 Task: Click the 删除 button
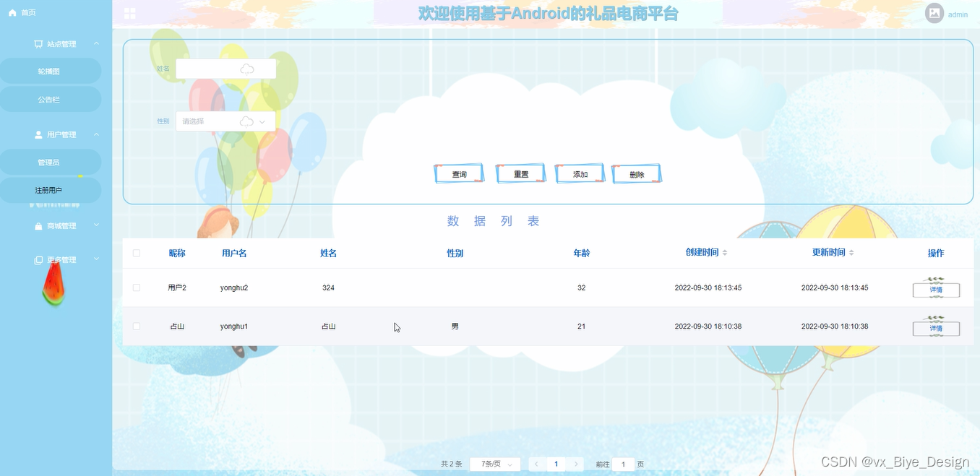pyautogui.click(x=637, y=174)
